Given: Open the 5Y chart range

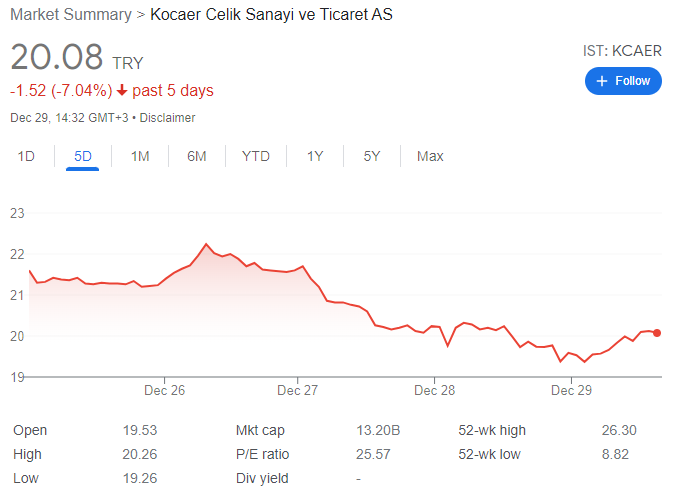Looking at the screenshot, I should [372, 156].
